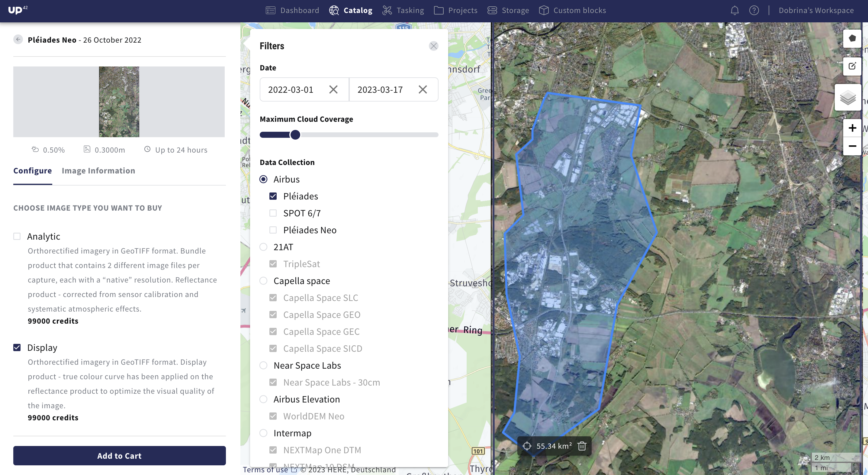Click the Custom blocks cube icon
Image resolution: width=868 pixels, height=475 pixels.
tap(544, 11)
